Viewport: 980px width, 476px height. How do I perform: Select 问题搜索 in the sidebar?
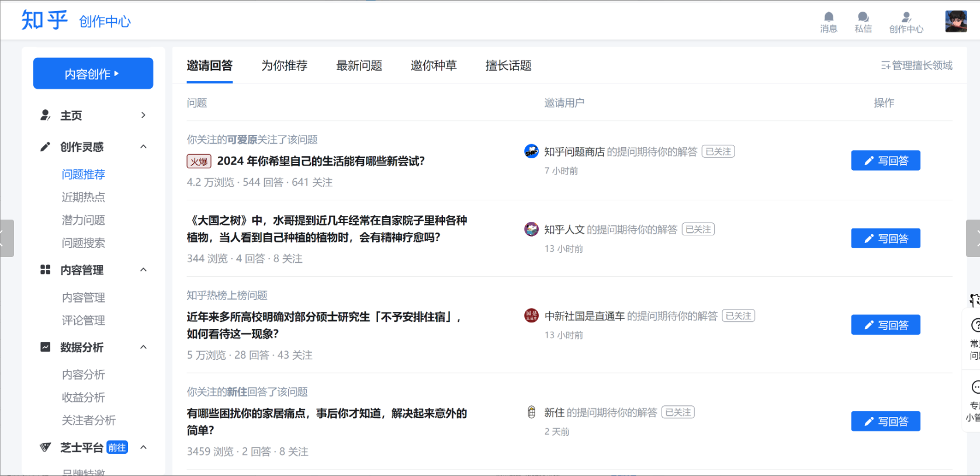pyautogui.click(x=84, y=242)
